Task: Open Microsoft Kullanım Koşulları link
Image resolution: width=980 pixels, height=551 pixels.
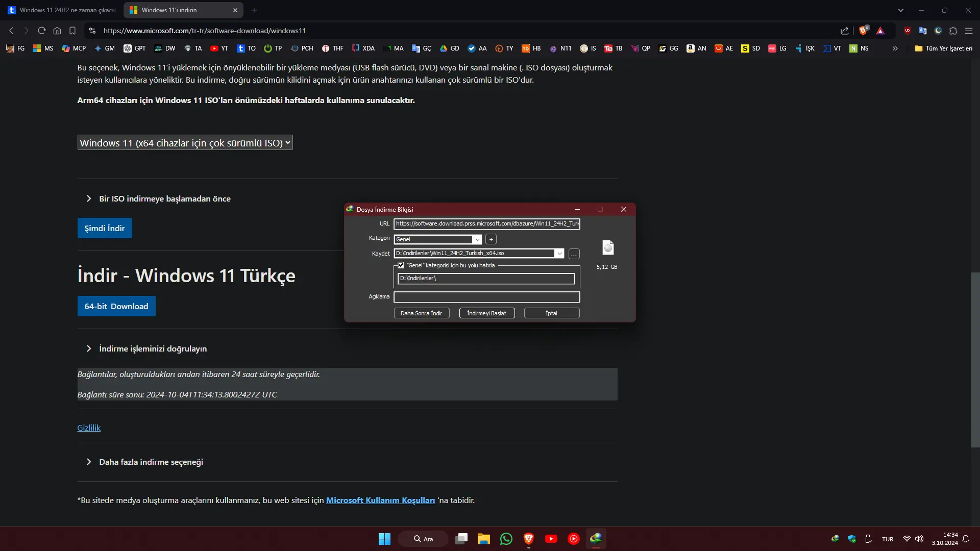Action: [x=380, y=500]
